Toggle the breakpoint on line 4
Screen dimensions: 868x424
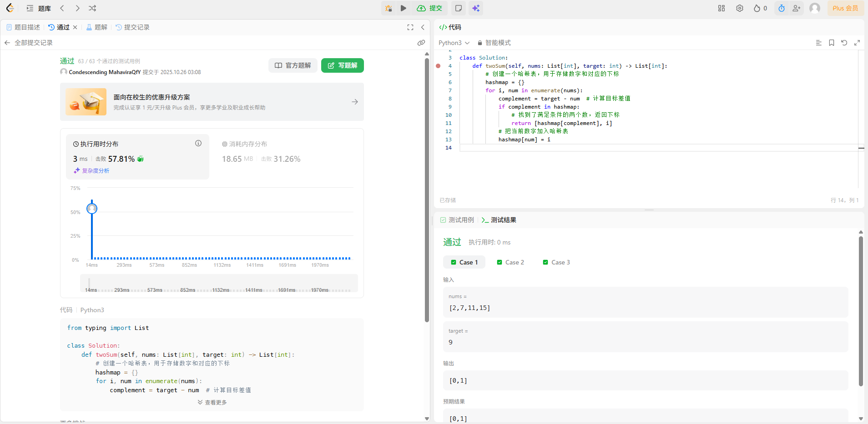(438, 66)
